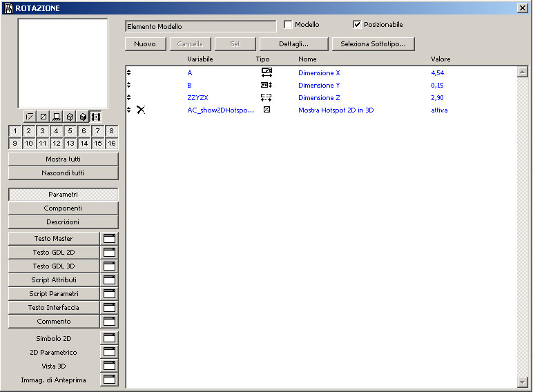The image size is (533, 392).
Task: Open Testo Master script in new window
Action: [x=109, y=239]
